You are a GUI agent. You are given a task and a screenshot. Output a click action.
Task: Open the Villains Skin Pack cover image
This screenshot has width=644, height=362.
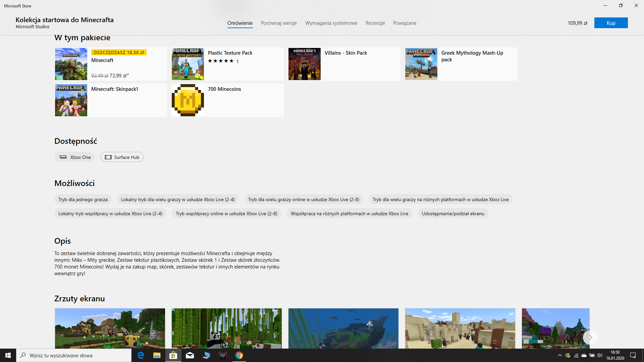(x=305, y=64)
